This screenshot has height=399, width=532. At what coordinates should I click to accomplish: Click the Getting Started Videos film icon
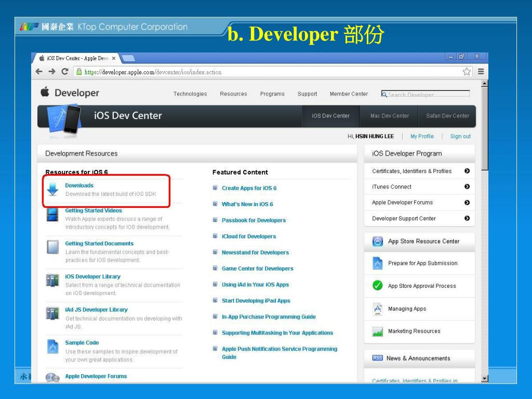tap(52, 215)
